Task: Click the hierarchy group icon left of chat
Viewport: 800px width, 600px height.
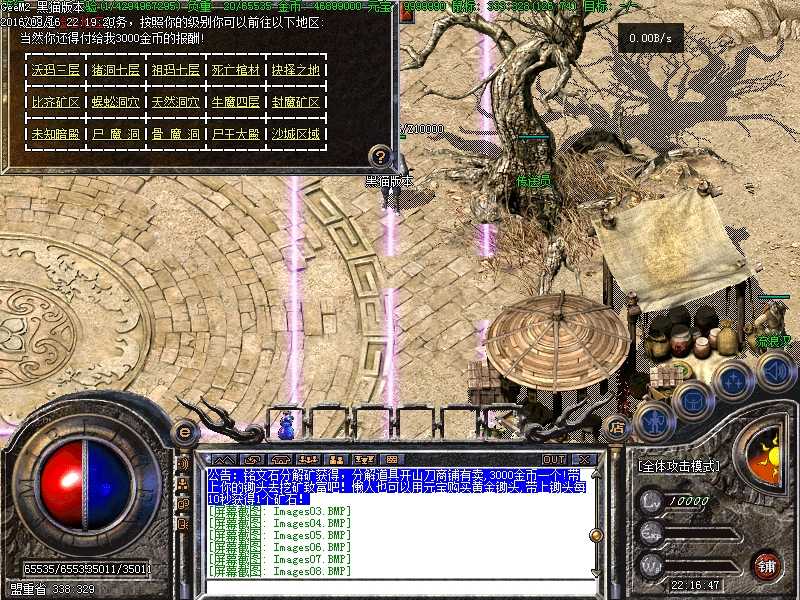Action: click(x=183, y=484)
